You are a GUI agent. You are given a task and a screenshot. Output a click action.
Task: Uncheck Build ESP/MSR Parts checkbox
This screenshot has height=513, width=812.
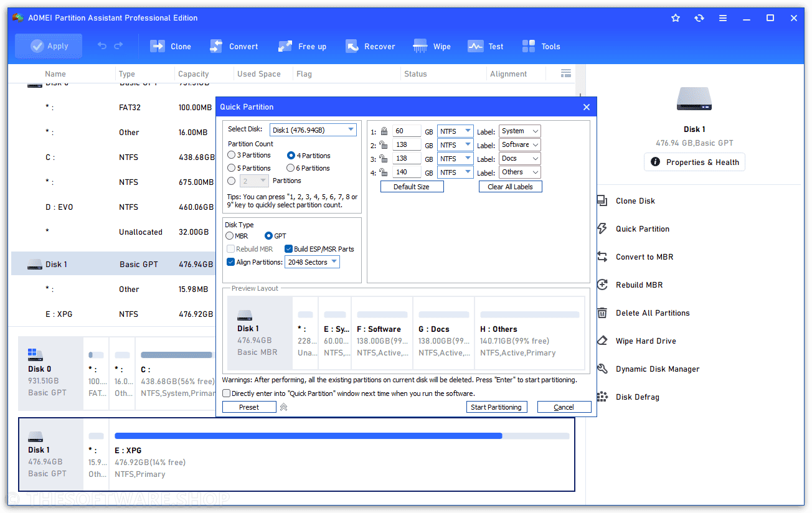(289, 249)
